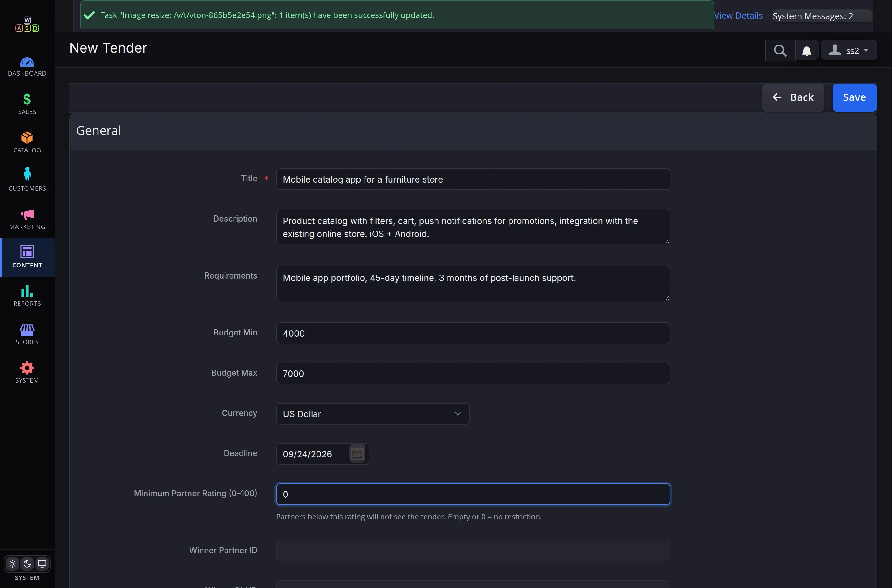The image size is (892, 588).
Task: Edit the Budget Max field
Action: click(x=473, y=374)
